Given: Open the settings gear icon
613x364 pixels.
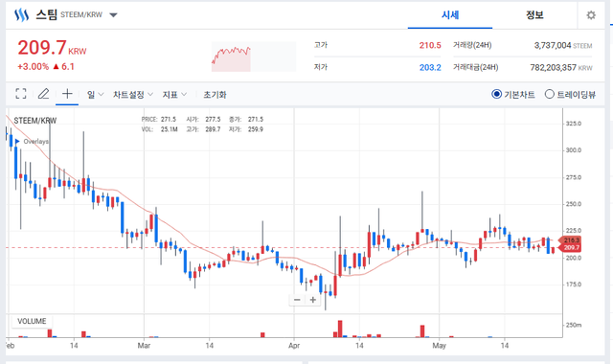Looking at the screenshot, I should tap(591, 15).
